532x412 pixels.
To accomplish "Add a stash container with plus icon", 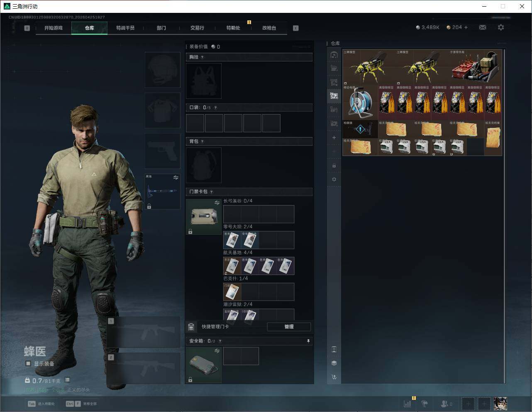I will [334, 137].
